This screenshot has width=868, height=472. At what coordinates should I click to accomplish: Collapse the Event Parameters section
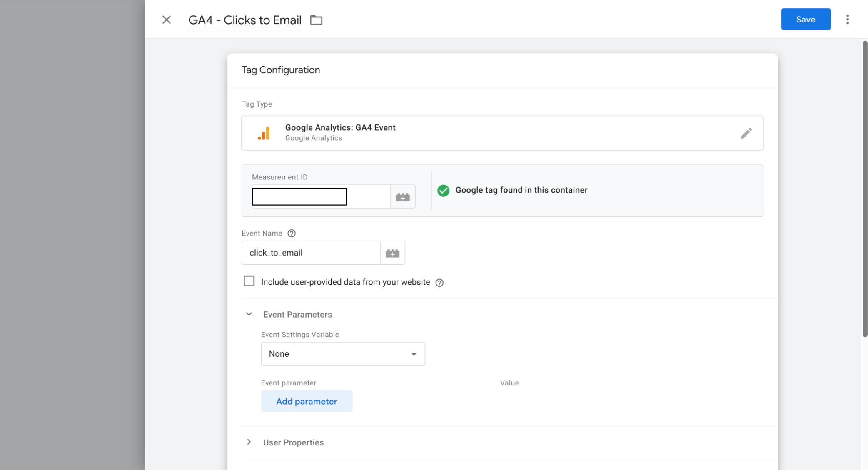249,315
